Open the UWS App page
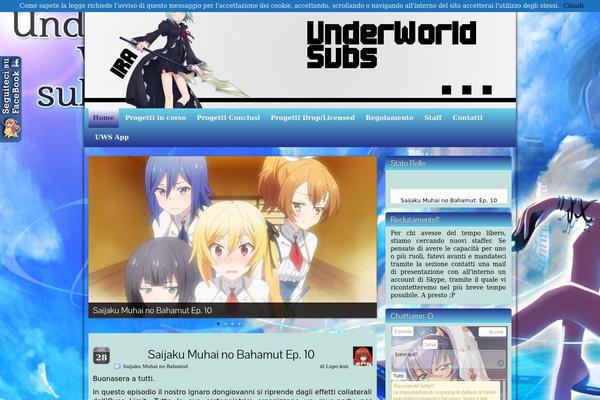600x400 pixels. pos(112,137)
